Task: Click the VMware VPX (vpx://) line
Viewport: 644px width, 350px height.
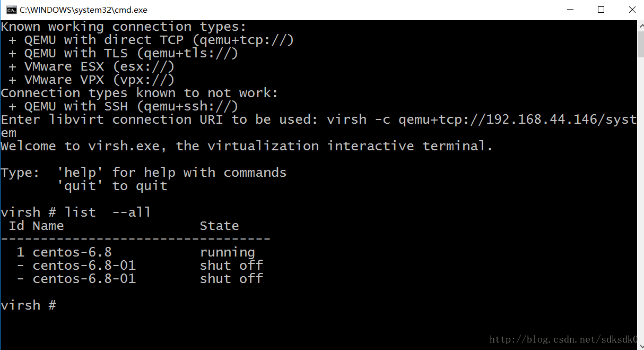Action: pyautogui.click(x=92, y=80)
